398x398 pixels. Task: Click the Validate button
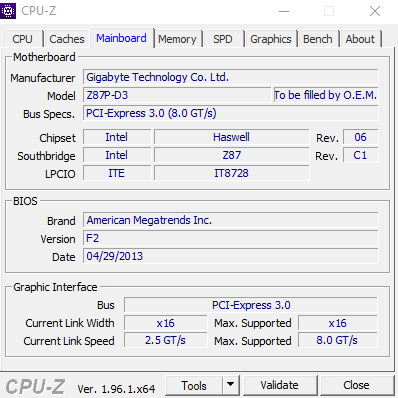279,385
